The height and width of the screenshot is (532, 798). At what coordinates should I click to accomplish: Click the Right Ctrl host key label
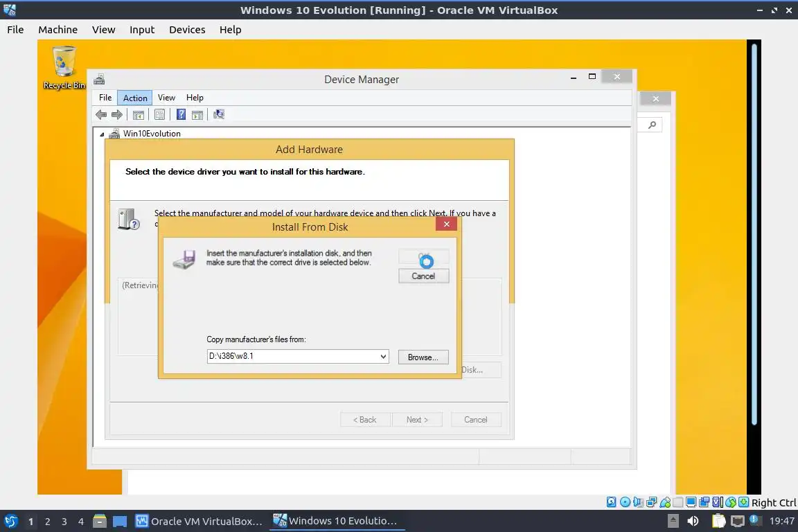pyautogui.click(x=774, y=502)
